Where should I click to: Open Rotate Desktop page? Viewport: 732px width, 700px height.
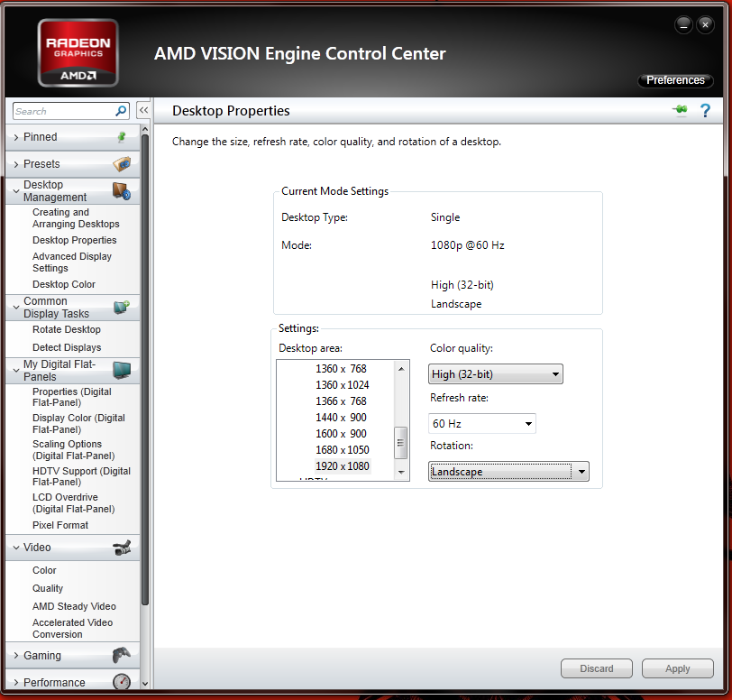click(67, 329)
